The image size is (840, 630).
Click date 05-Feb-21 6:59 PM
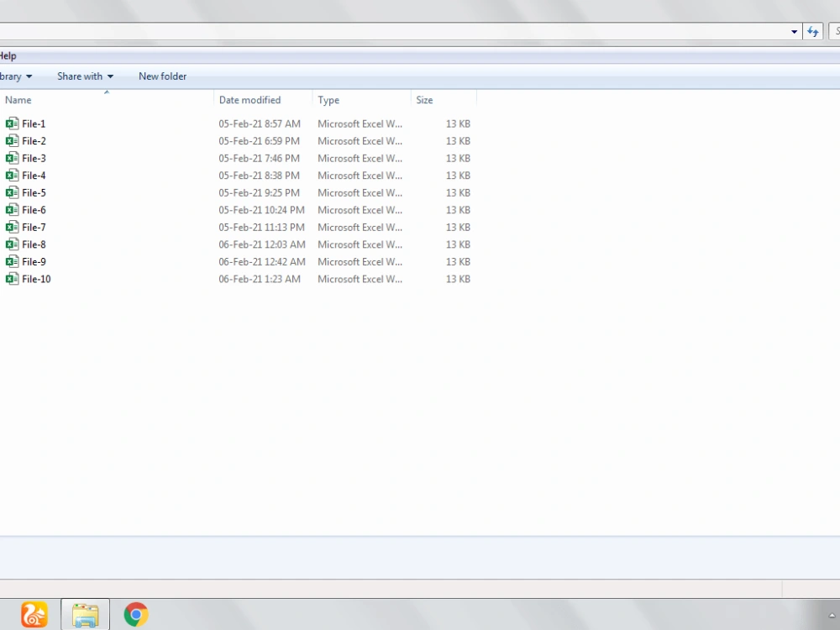pos(259,141)
